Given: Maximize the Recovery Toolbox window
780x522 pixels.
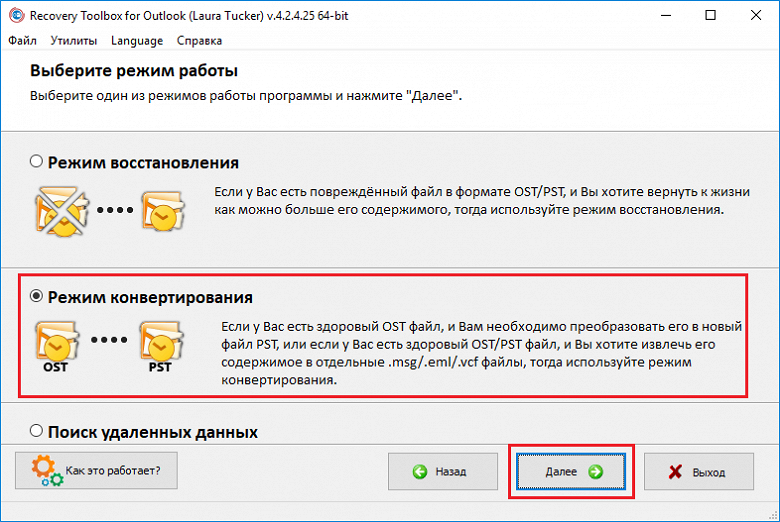Looking at the screenshot, I should click(709, 16).
